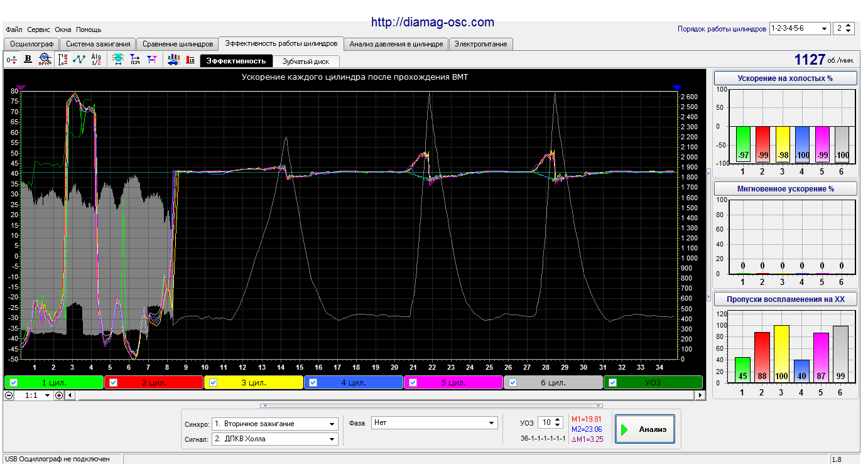Toggle cylinder 4 trace checkbox
Screen dimensions: 868x467
pos(313,382)
